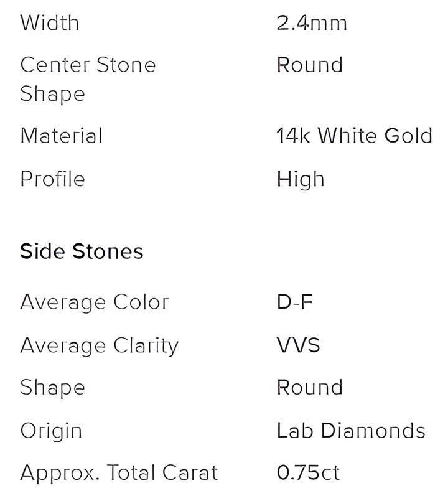Click the Side Stones section heading
Image resolution: width=448 pixels, height=496 pixels.
tap(82, 251)
